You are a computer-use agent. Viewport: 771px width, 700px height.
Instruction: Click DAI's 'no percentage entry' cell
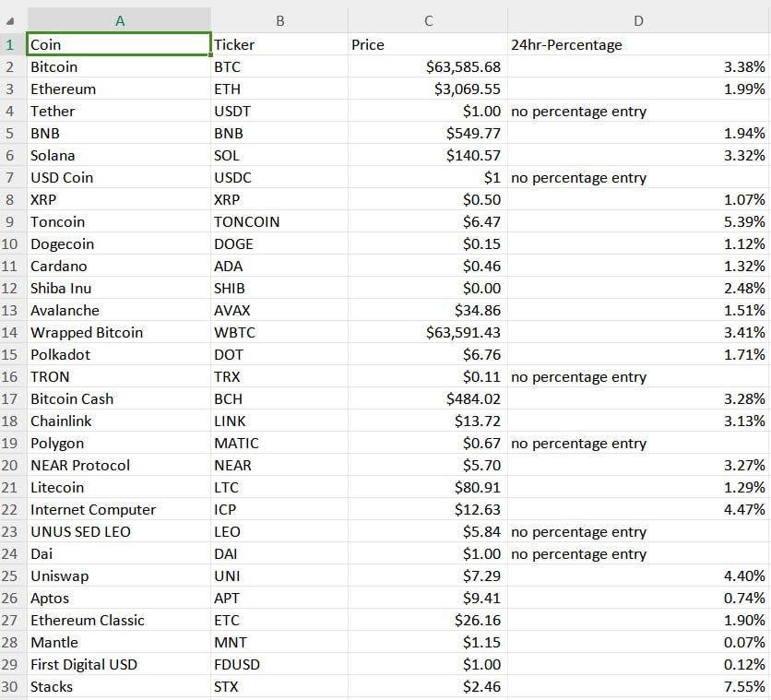pyautogui.click(x=638, y=553)
